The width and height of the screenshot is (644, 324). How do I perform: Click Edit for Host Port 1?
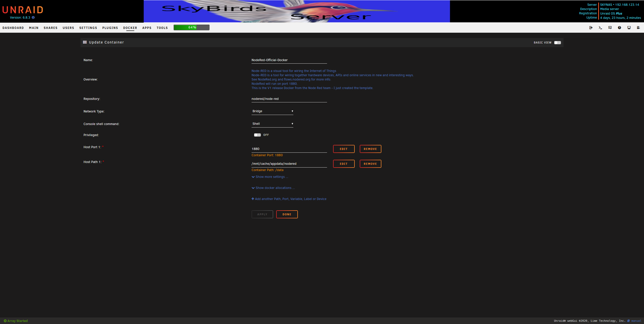(344, 149)
